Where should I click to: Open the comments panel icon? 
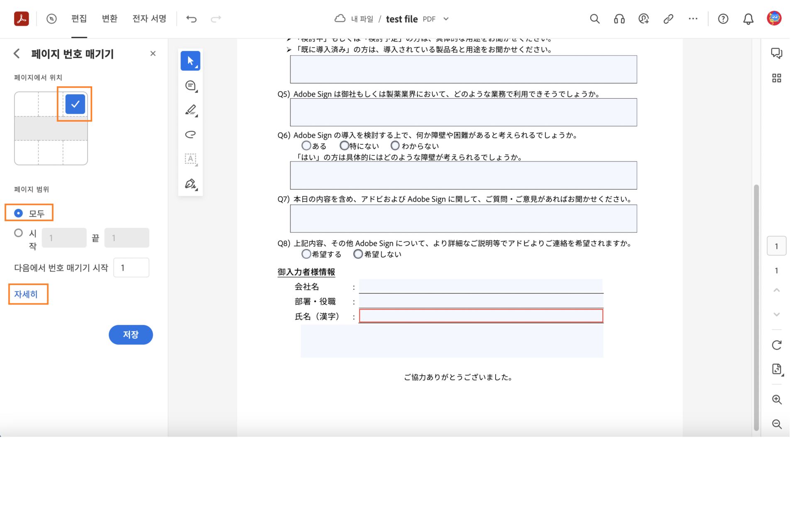[x=777, y=53]
